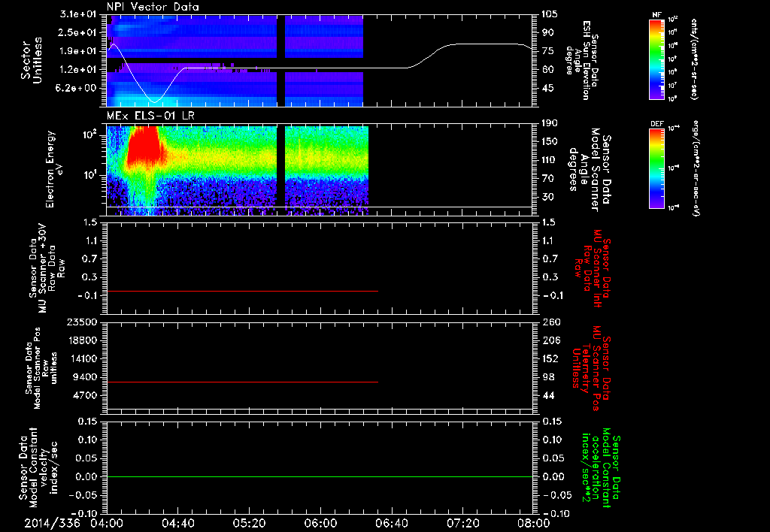
Task: Click the 4700 scanner position tick label
Action: point(86,395)
